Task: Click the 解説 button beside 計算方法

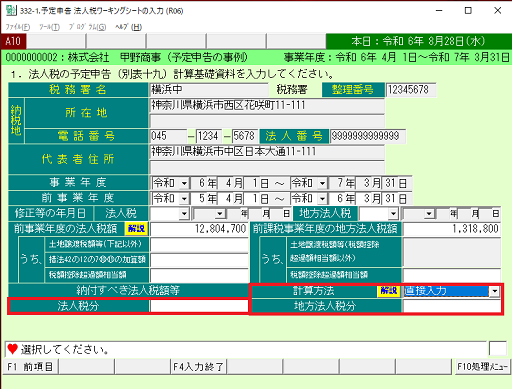Action: (389, 291)
